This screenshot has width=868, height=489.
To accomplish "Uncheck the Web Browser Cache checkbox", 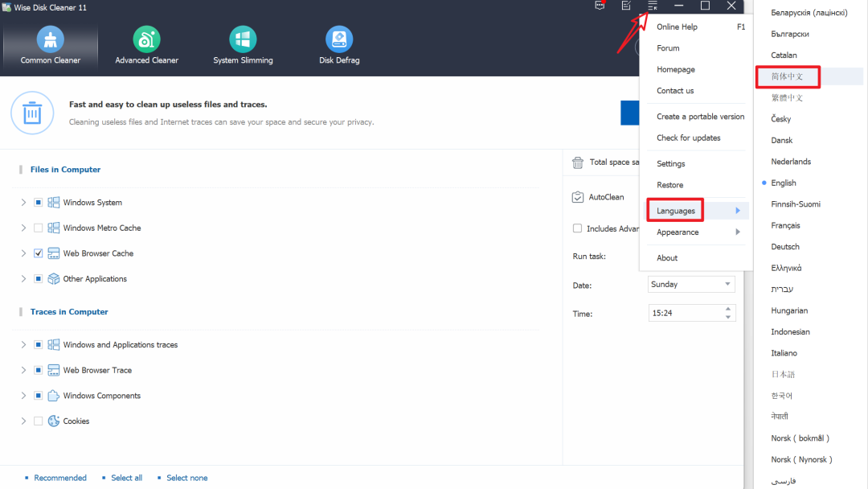I will coord(39,253).
